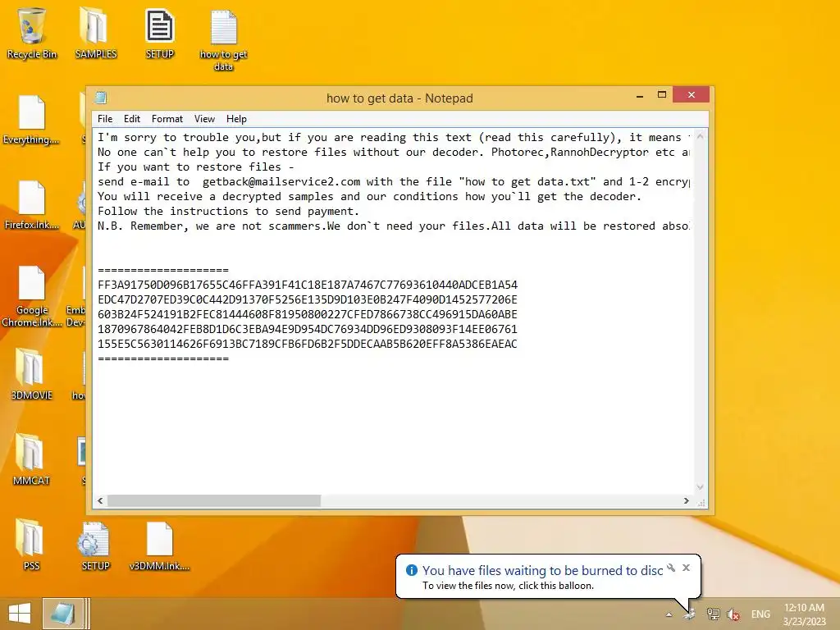Image resolution: width=840 pixels, height=630 pixels.
Task: Select the SETUP document icon in top row
Action: click(x=160, y=33)
